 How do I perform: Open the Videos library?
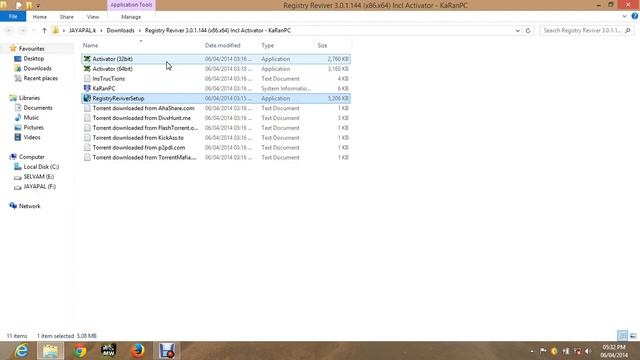31,137
